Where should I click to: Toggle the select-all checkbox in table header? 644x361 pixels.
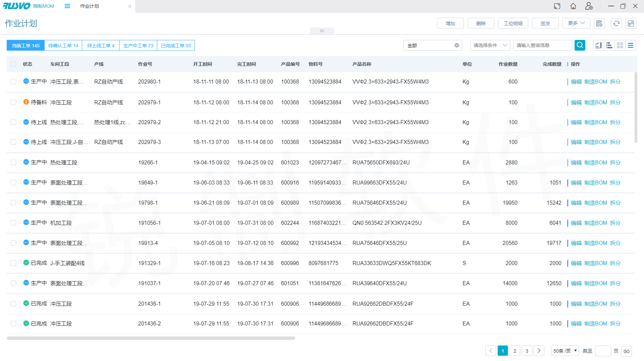pyautogui.click(x=13, y=64)
